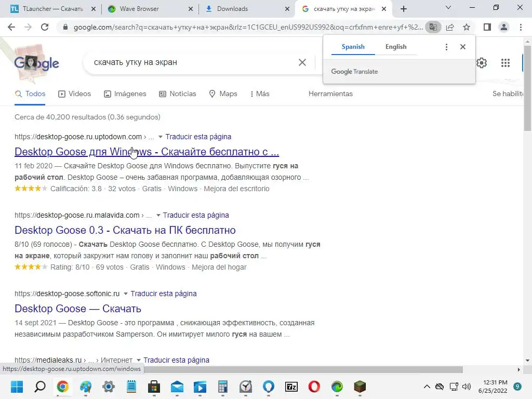Screen dimensions: 532x399
Task: Reload the current page
Action: click(45, 27)
